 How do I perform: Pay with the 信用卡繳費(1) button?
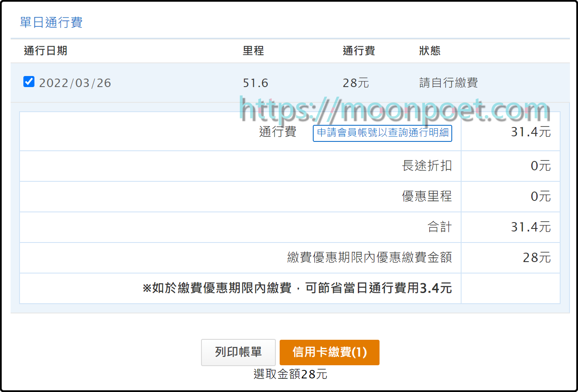(x=329, y=352)
